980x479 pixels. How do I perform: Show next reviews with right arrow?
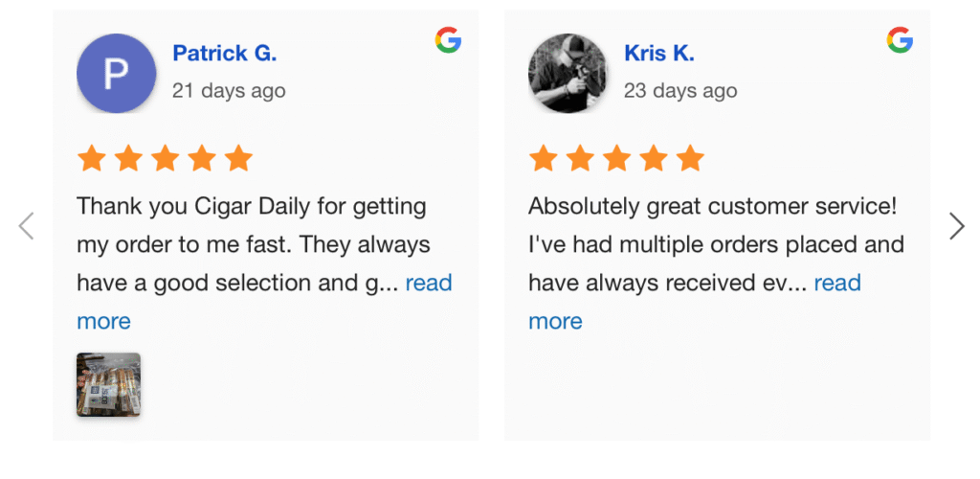tap(956, 226)
